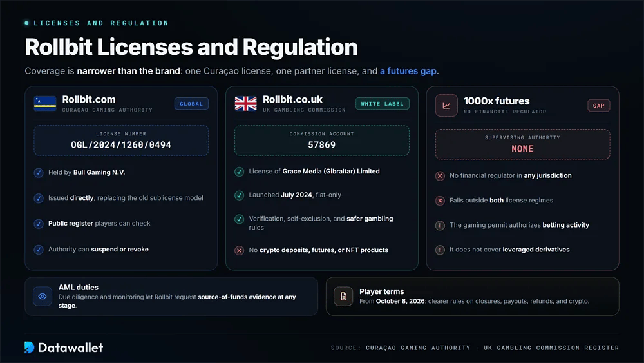
Task: Click "Curaçao Gaming Authority" in source footer
Action: [418, 348]
